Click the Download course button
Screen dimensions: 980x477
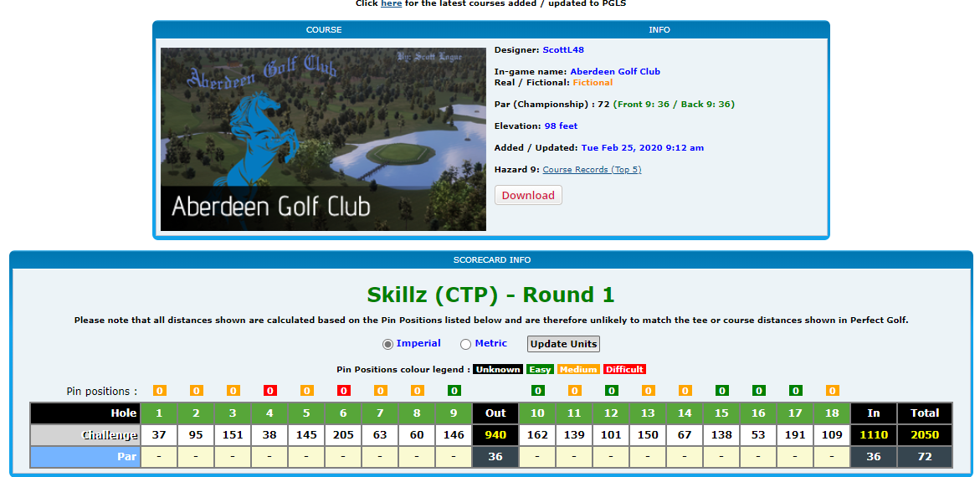point(528,195)
